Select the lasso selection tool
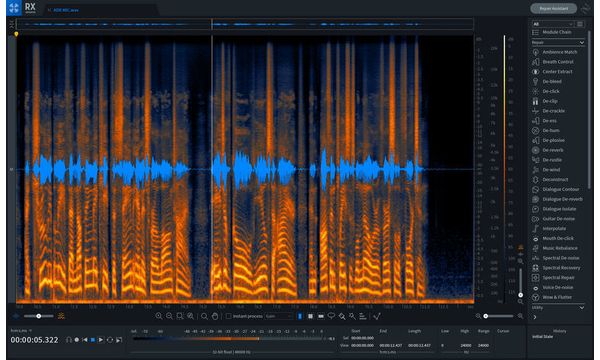Image resolution: width=600 pixels, height=360 pixels. [331, 316]
